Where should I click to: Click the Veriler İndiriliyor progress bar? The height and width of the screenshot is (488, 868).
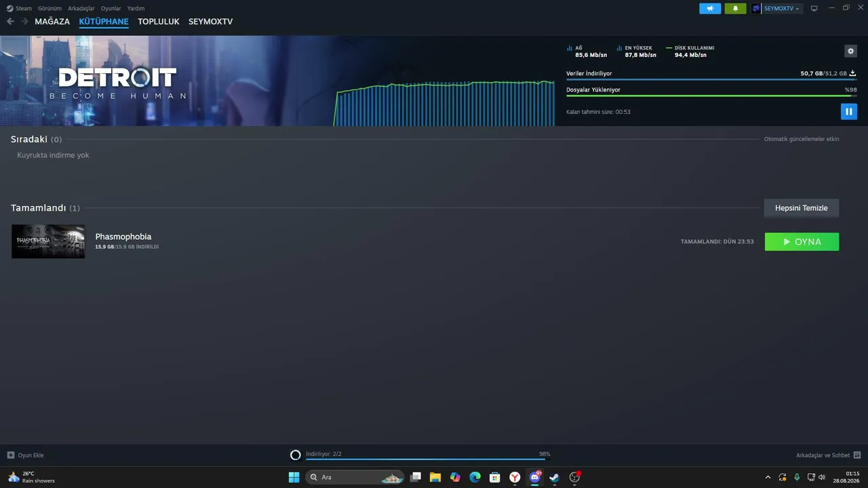click(x=711, y=80)
